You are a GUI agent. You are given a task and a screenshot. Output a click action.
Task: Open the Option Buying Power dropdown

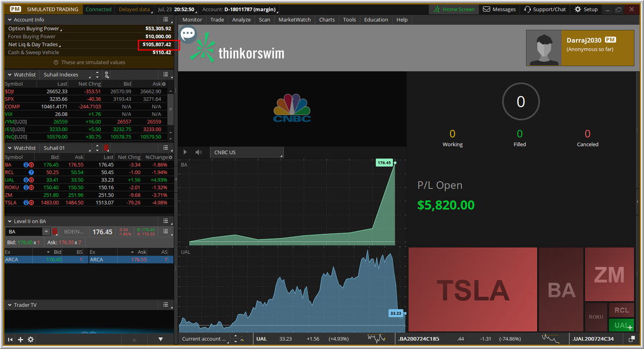click(35, 28)
